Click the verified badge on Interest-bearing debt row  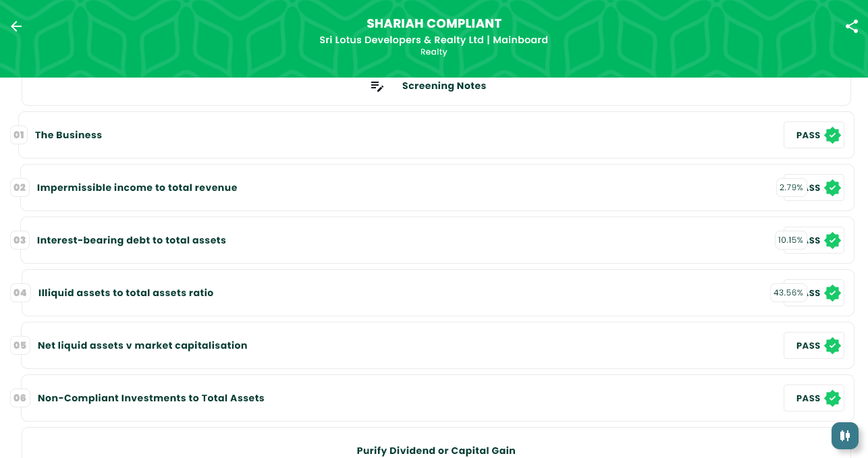tap(832, 240)
